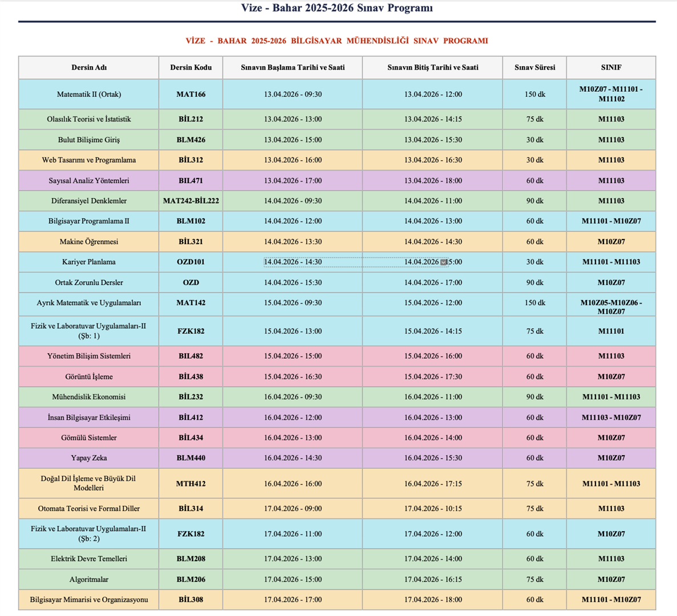Select the 'Matematik II (Ortak)' course name
This screenshot has height=616, width=677.
pos(89,94)
